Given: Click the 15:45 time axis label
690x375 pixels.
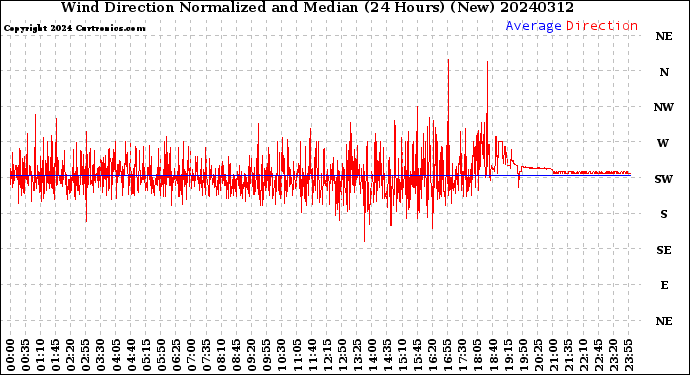Looking at the screenshot, I should pyautogui.click(x=418, y=355).
